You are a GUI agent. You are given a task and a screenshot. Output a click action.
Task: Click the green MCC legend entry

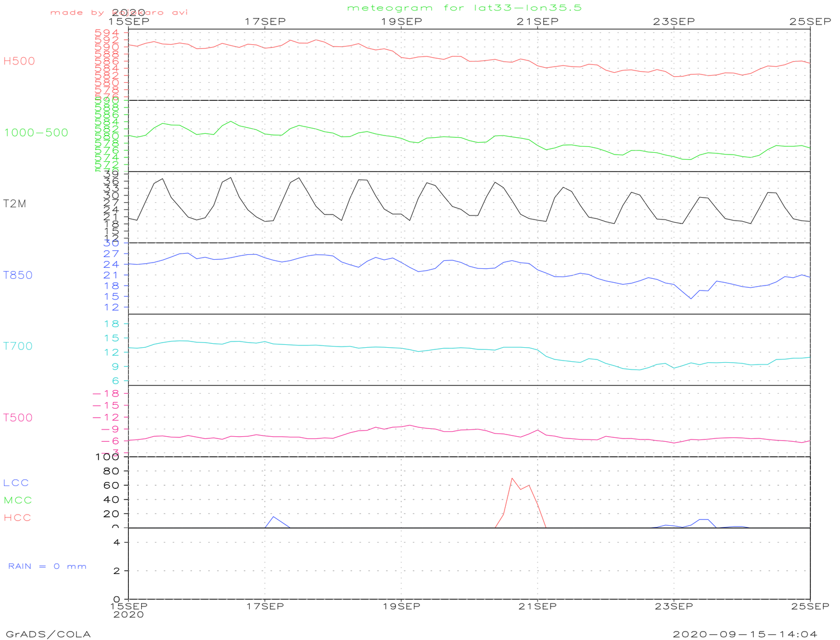tap(18, 500)
